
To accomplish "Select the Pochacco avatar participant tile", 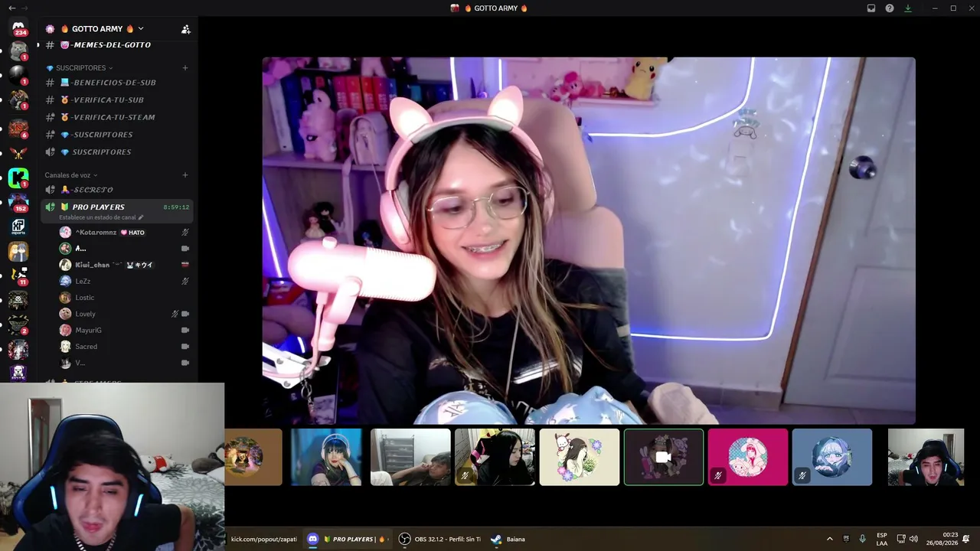I will click(x=580, y=457).
